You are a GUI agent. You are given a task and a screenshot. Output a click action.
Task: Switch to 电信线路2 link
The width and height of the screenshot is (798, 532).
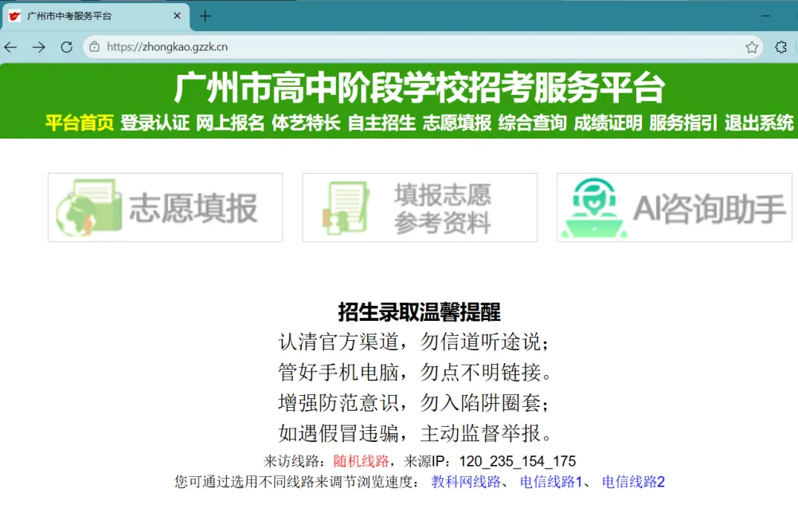pyautogui.click(x=633, y=482)
